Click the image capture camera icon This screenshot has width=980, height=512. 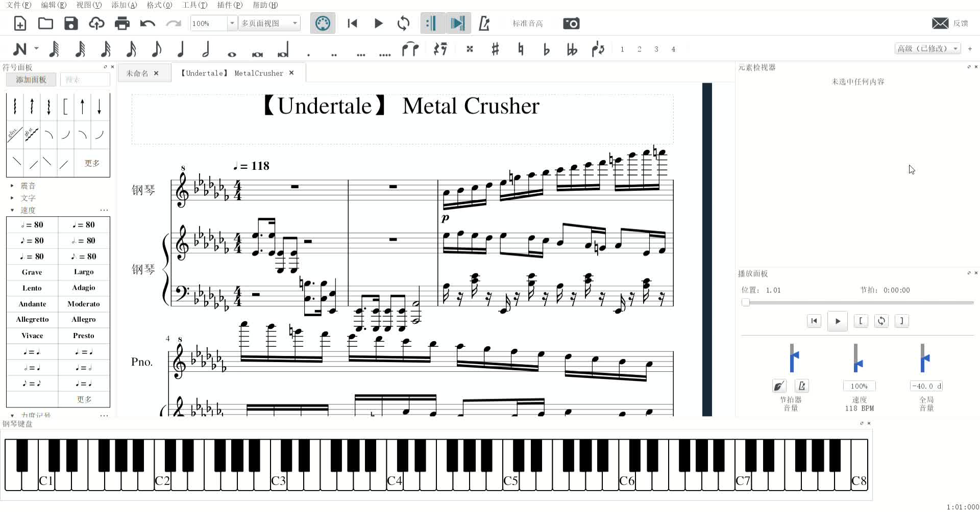click(x=571, y=23)
